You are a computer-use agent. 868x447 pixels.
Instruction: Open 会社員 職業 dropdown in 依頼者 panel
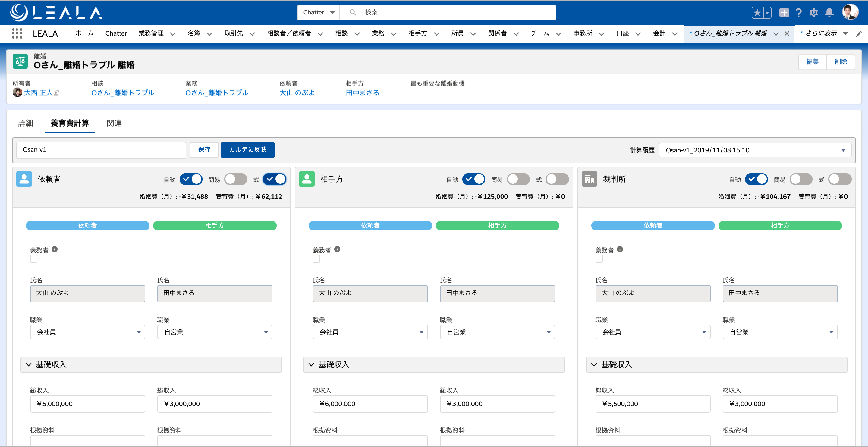[88, 332]
